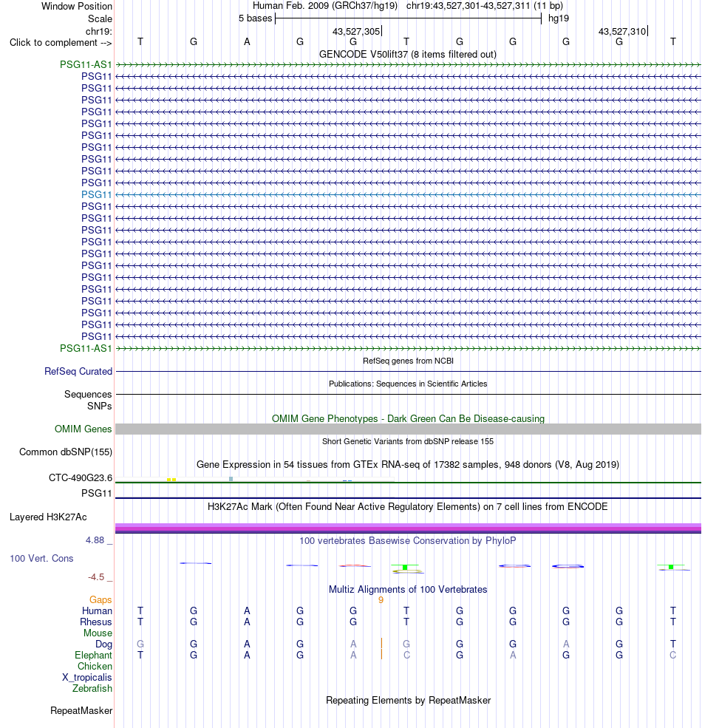
Task: Click the gray OMIM Genes item bar
Action: tap(408, 429)
